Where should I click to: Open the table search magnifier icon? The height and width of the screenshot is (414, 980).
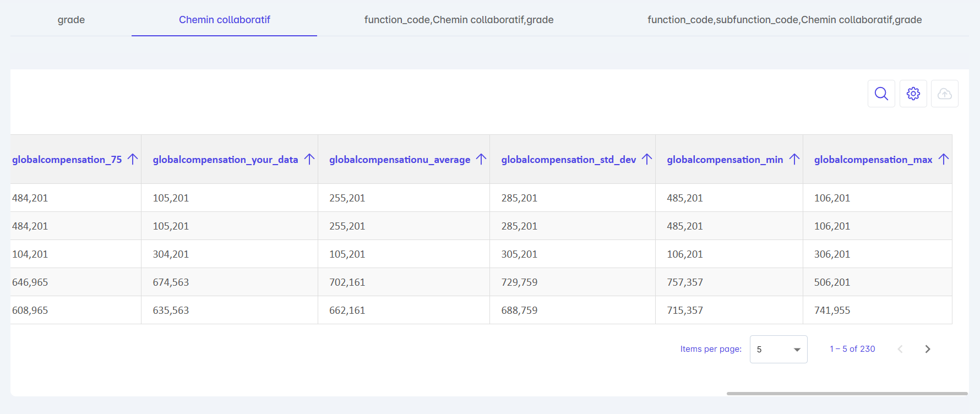(881, 94)
